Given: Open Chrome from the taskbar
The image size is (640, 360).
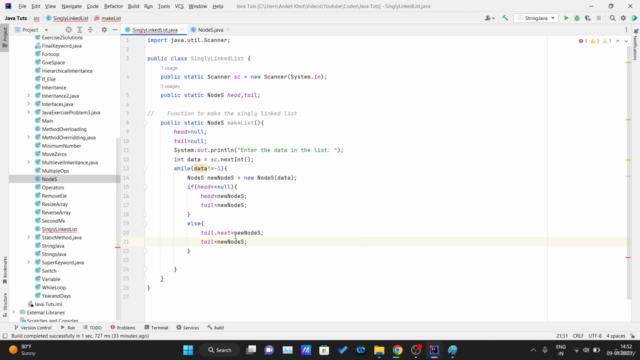Looking at the screenshot, I should pos(397,350).
